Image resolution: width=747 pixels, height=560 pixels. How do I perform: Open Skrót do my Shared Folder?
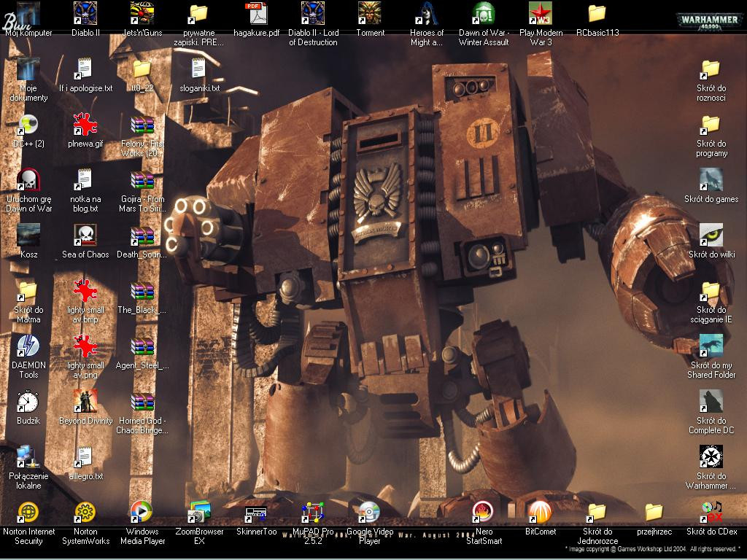point(711,346)
